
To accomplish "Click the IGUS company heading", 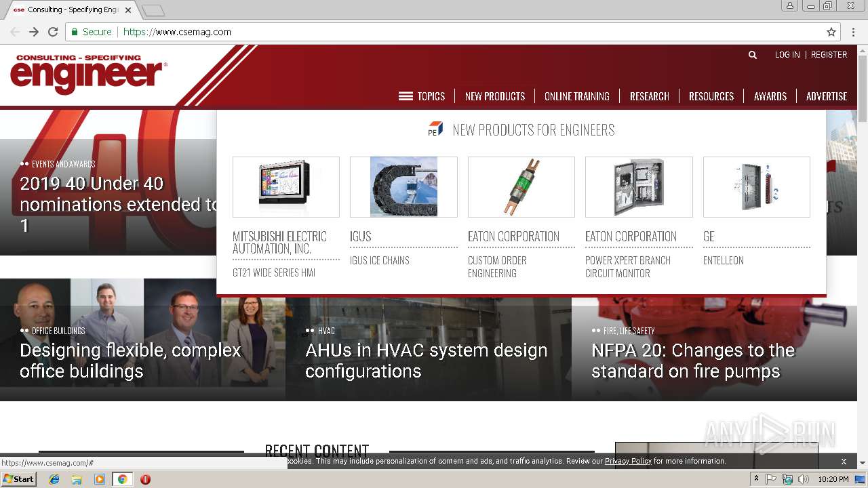I will [x=361, y=237].
